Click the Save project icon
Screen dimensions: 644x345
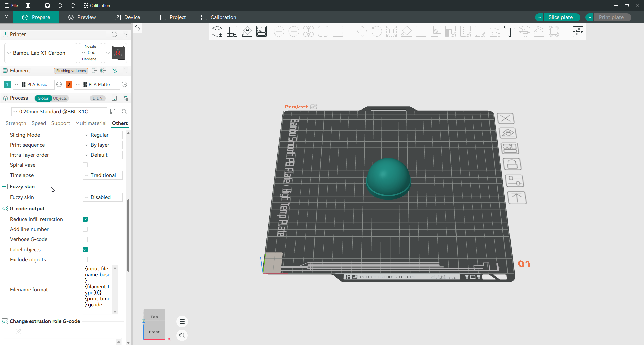pos(47,5)
